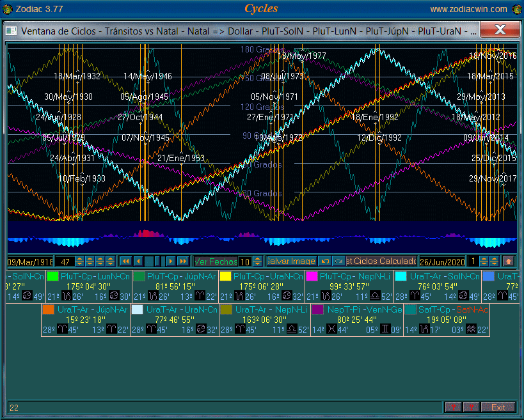Viewport: 524px width, 420px height.
Task: Click the Libra glyph in the UraT-Ar NepN-Li cell
Action: tap(292, 329)
